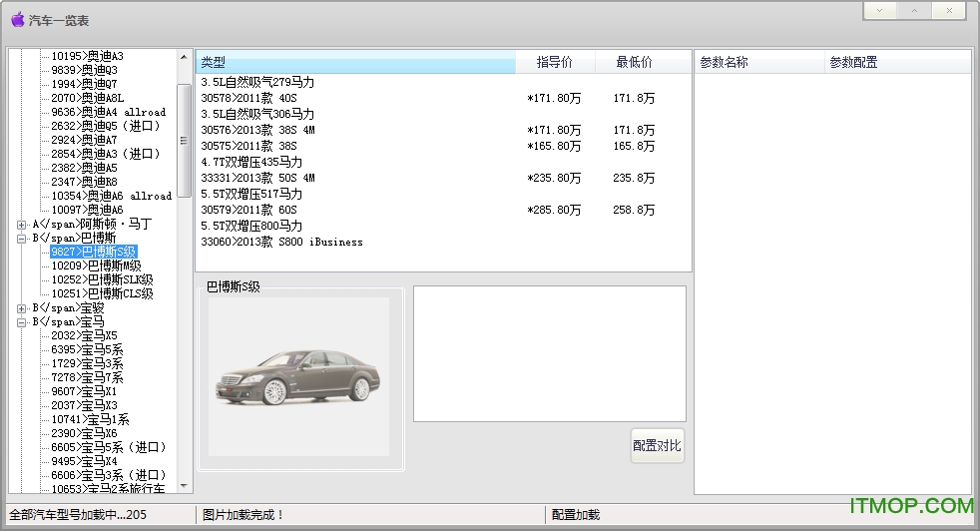Image resolution: width=980 pixels, height=531 pixels.
Task: Click the 指导价 column header
Action: pyautogui.click(x=554, y=63)
